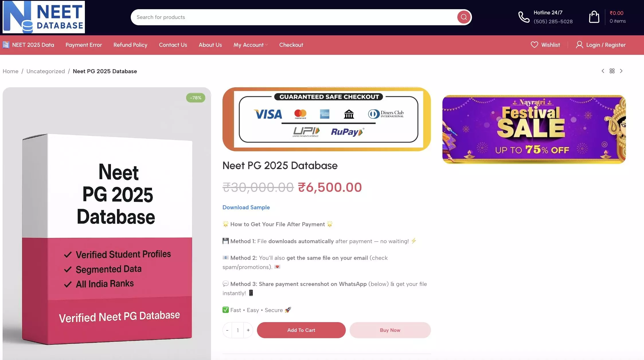The width and height of the screenshot is (644, 360).
Task: Go to previous product arrow
Action: coord(603,71)
